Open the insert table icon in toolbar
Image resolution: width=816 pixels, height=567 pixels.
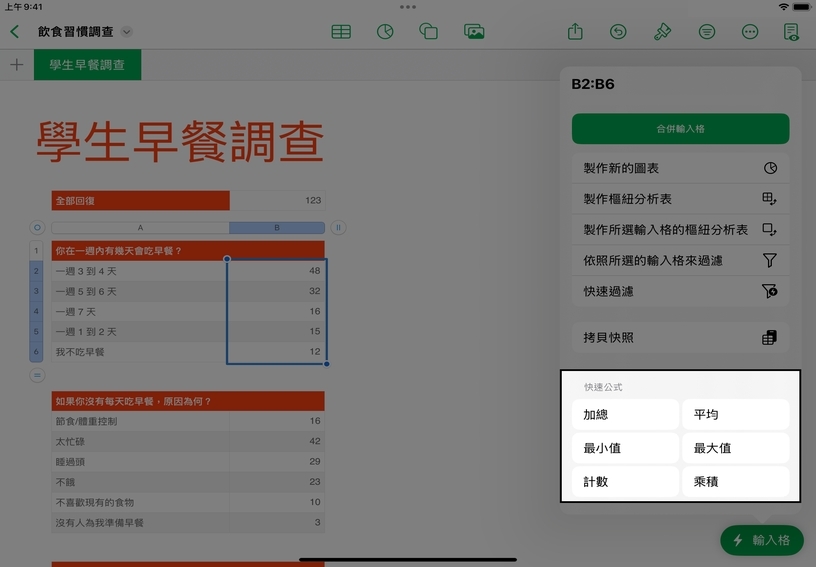pos(341,32)
